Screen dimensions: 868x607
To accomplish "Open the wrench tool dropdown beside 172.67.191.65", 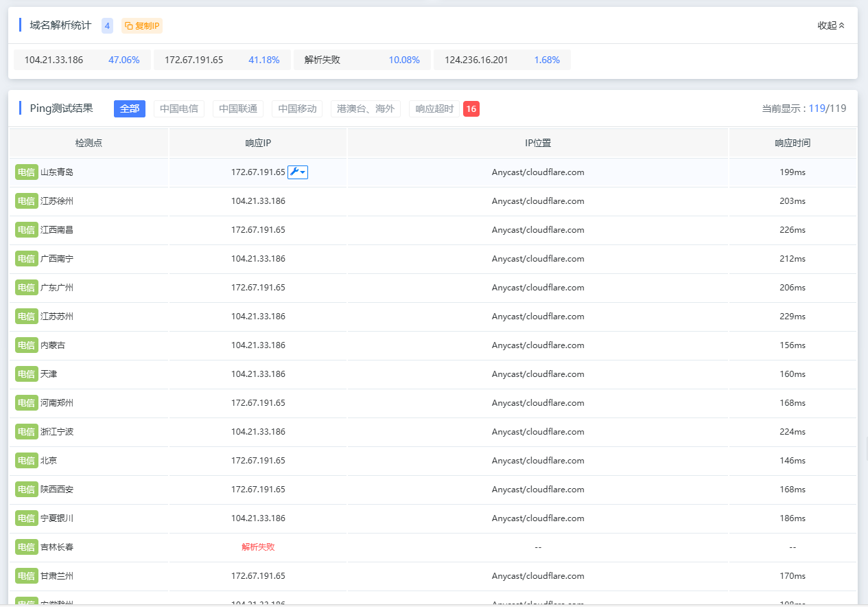I will (298, 172).
